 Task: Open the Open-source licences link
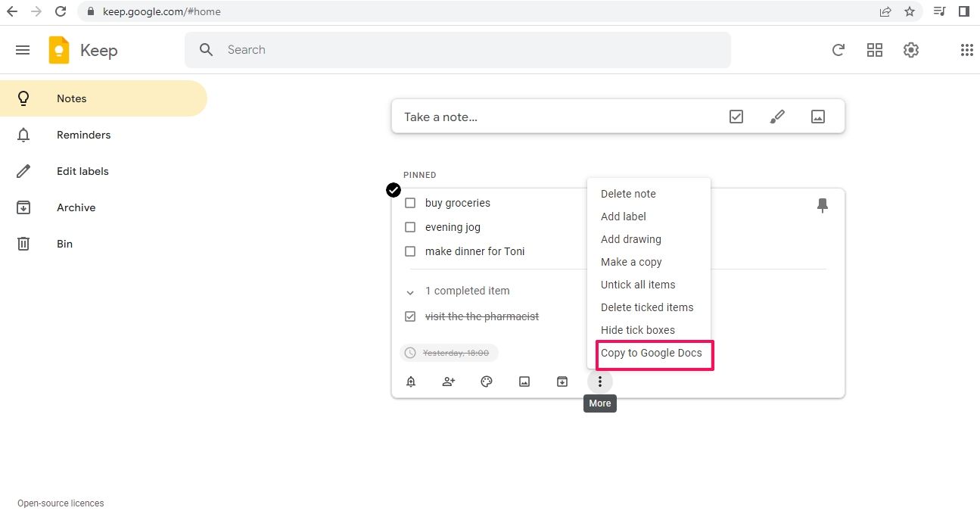[x=61, y=503]
